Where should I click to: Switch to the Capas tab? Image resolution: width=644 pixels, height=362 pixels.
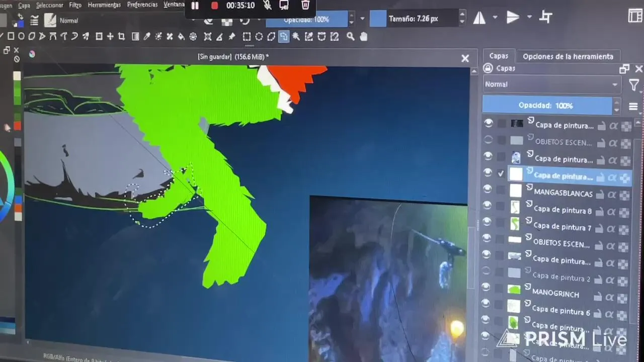click(499, 56)
